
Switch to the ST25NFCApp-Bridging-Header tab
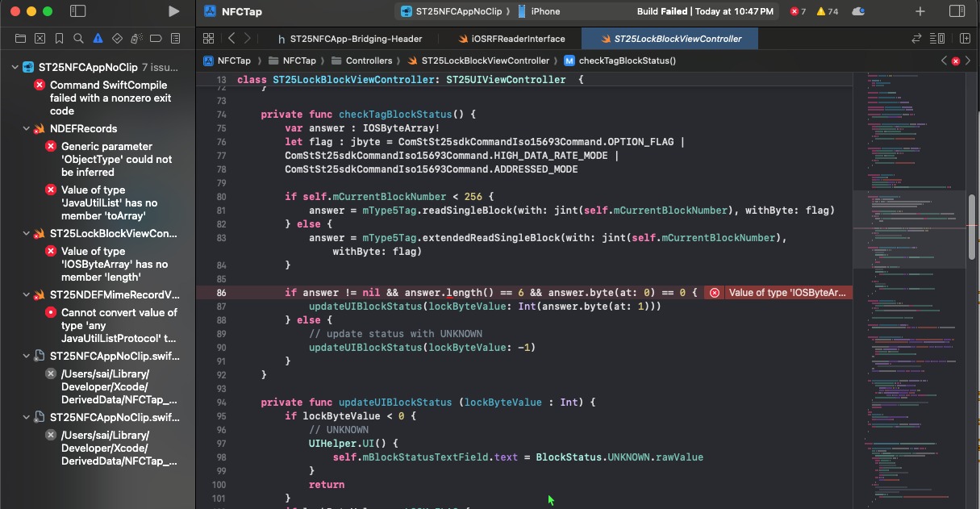(x=355, y=38)
